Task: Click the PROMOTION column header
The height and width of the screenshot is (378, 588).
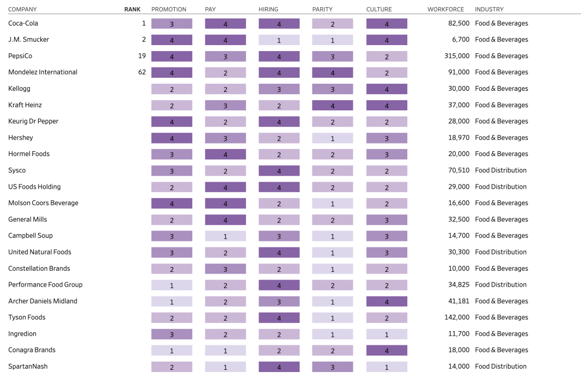Action: click(x=169, y=9)
